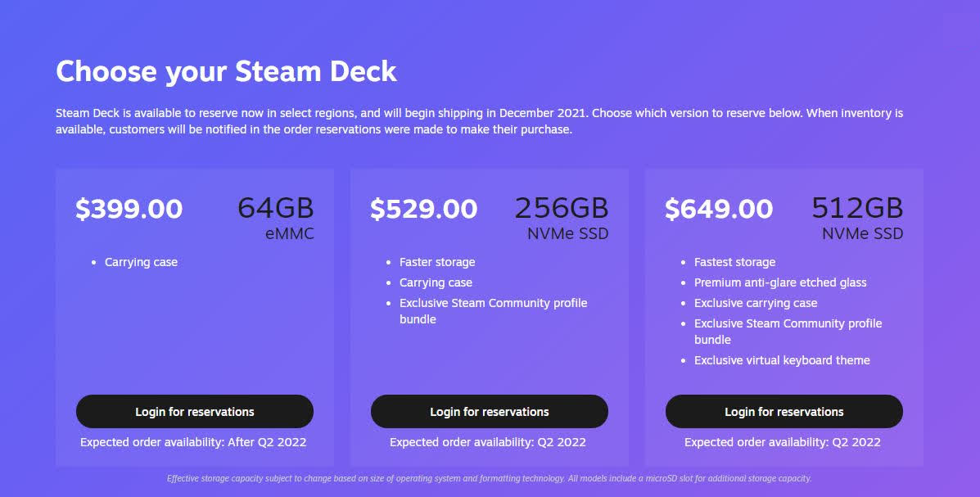The image size is (980, 497).
Task: Click the $649.00 price text
Action: [x=719, y=209]
